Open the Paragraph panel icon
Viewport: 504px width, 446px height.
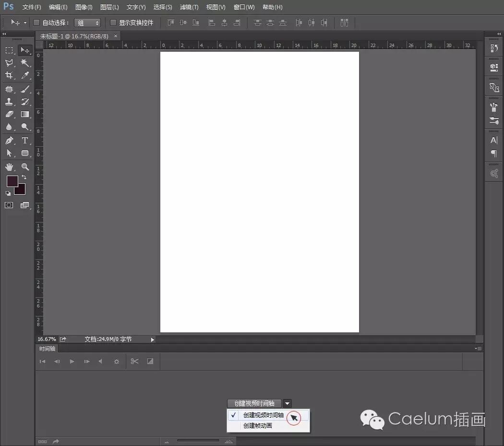[x=493, y=153]
